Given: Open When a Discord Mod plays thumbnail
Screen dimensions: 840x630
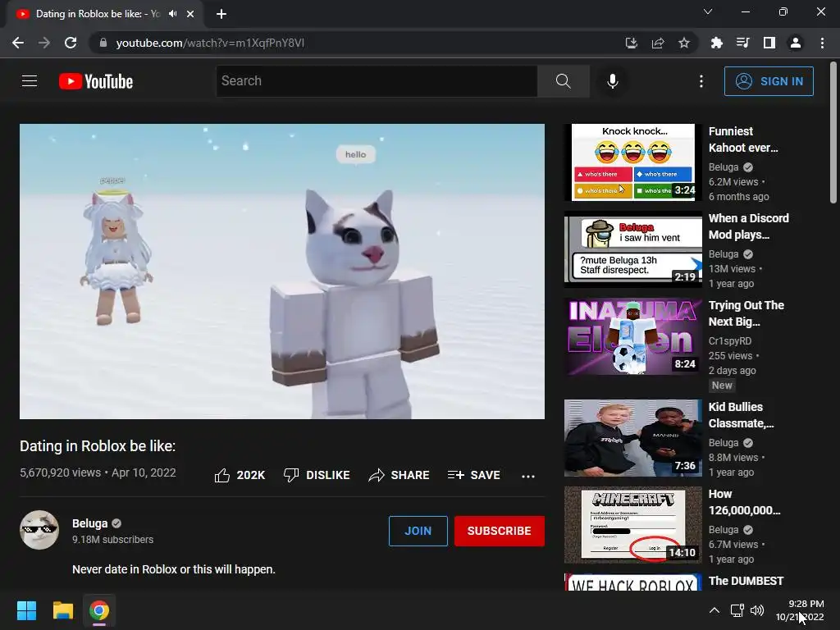Looking at the screenshot, I should [x=633, y=249].
